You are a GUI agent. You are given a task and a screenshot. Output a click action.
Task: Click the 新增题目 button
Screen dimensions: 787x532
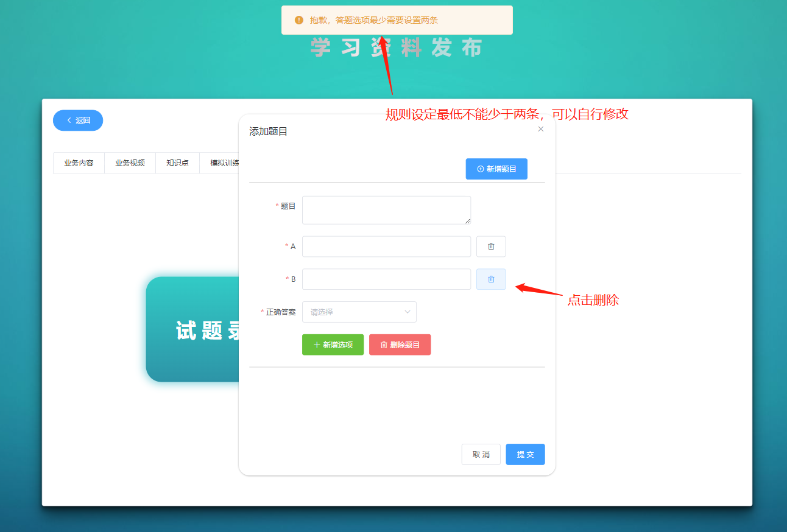496,169
